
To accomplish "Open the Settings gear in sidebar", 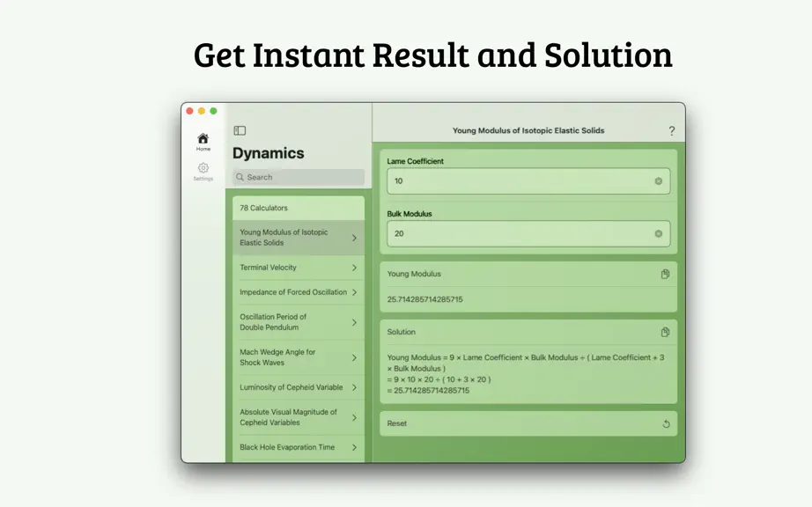I will pyautogui.click(x=203, y=172).
